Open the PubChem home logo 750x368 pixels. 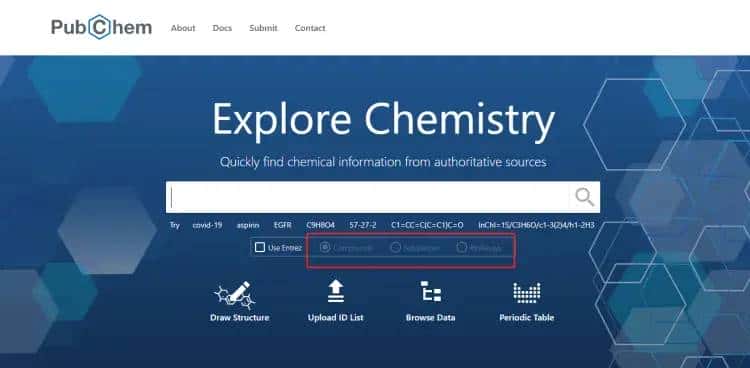[x=101, y=27]
